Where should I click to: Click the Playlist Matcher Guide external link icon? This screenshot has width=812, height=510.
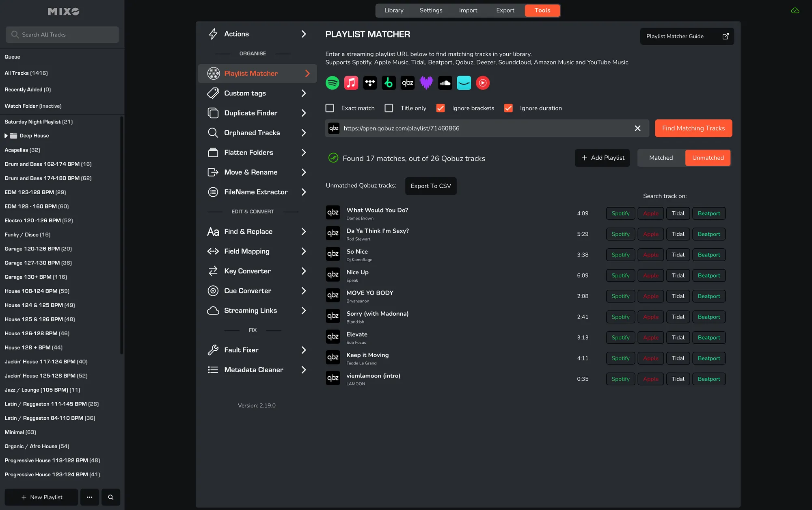pyautogui.click(x=726, y=37)
